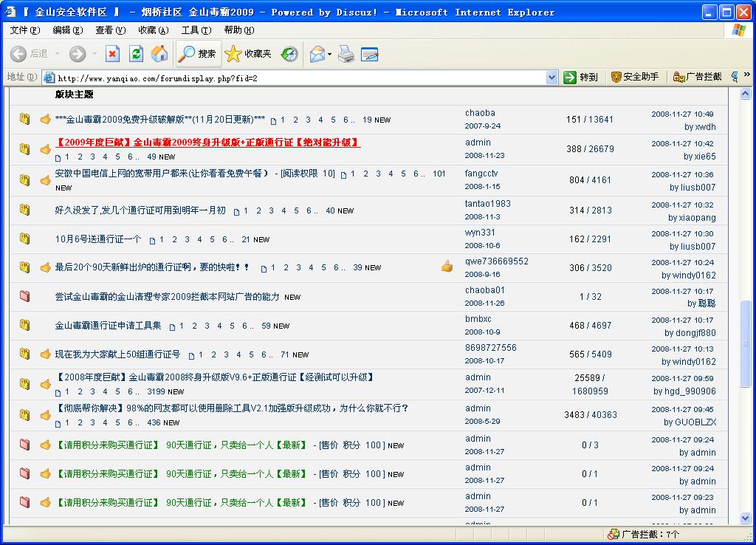
Task: Open author profile link tantao1983
Action: [x=487, y=204]
